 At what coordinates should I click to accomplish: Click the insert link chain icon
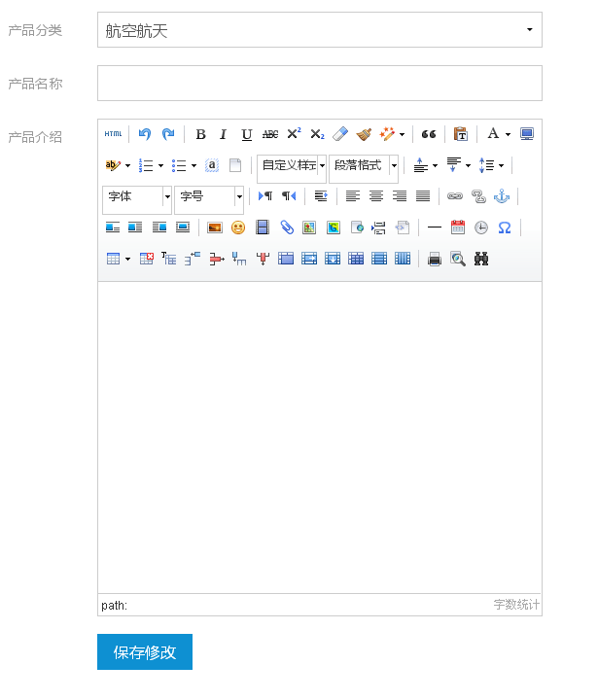point(455,196)
